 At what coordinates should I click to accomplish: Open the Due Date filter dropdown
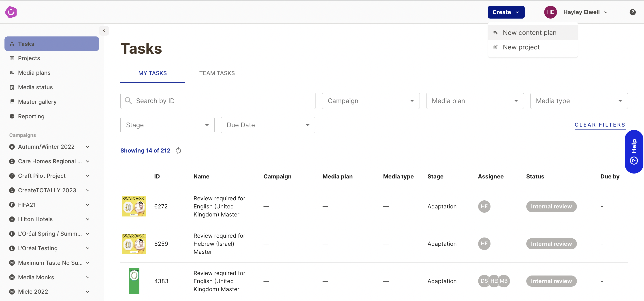pyautogui.click(x=268, y=125)
